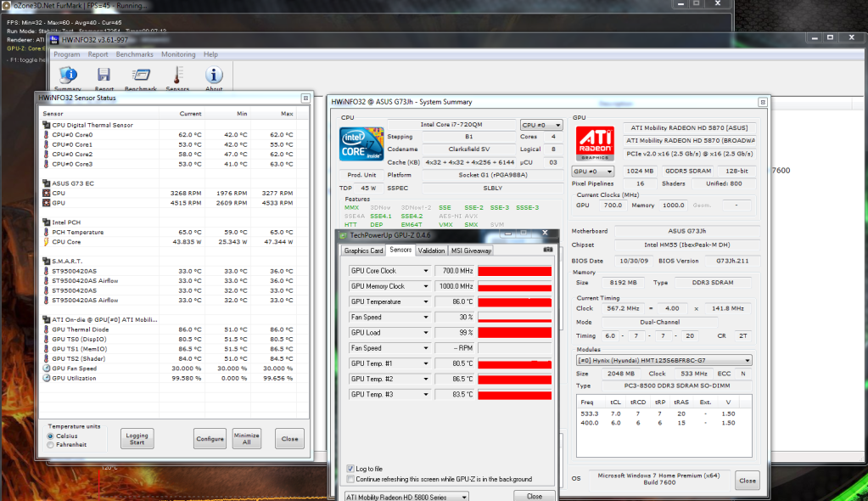Click the GPU Temperature red history graph

pos(515,302)
